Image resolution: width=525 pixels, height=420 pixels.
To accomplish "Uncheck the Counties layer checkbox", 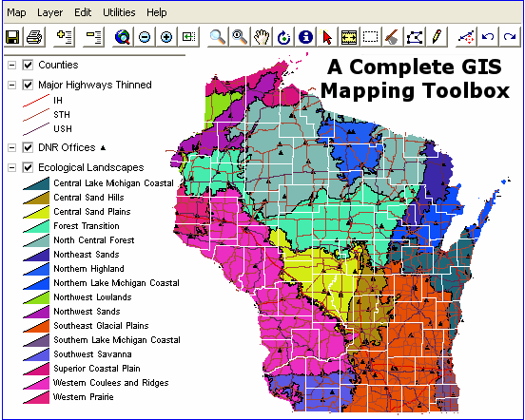I will (x=28, y=65).
